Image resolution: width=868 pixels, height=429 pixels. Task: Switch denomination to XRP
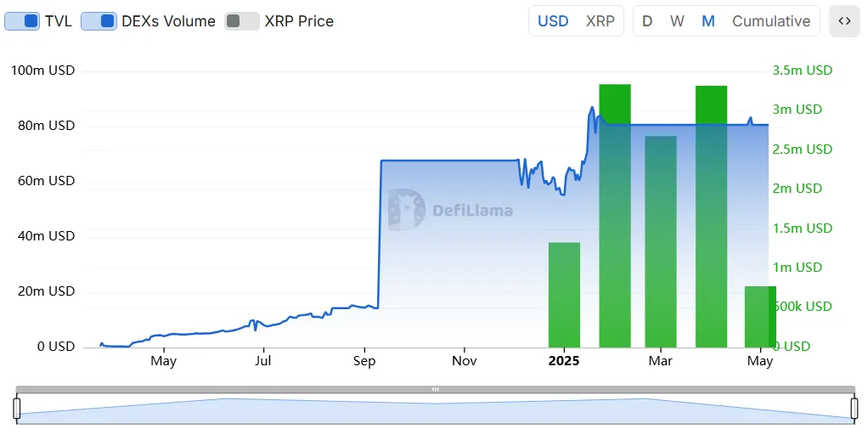click(600, 21)
